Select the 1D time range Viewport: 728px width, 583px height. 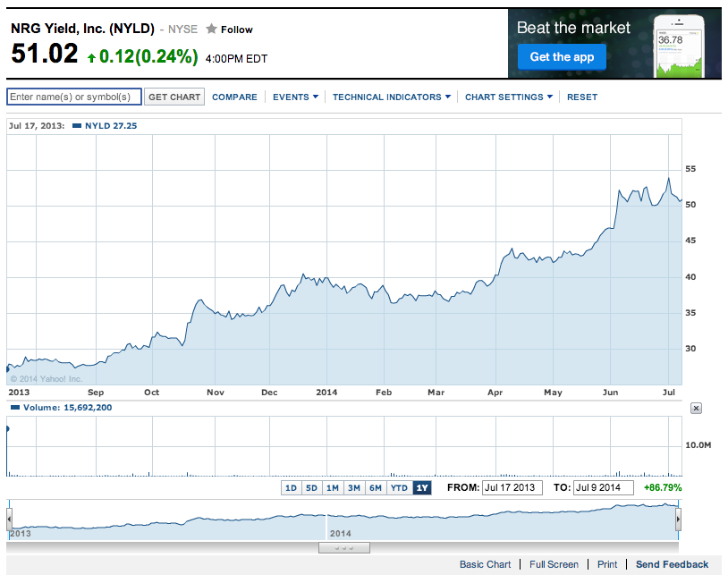291,488
